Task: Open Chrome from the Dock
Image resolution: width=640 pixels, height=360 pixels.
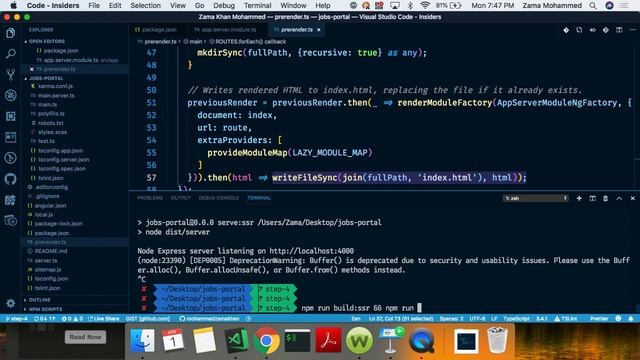Action: 266,340
